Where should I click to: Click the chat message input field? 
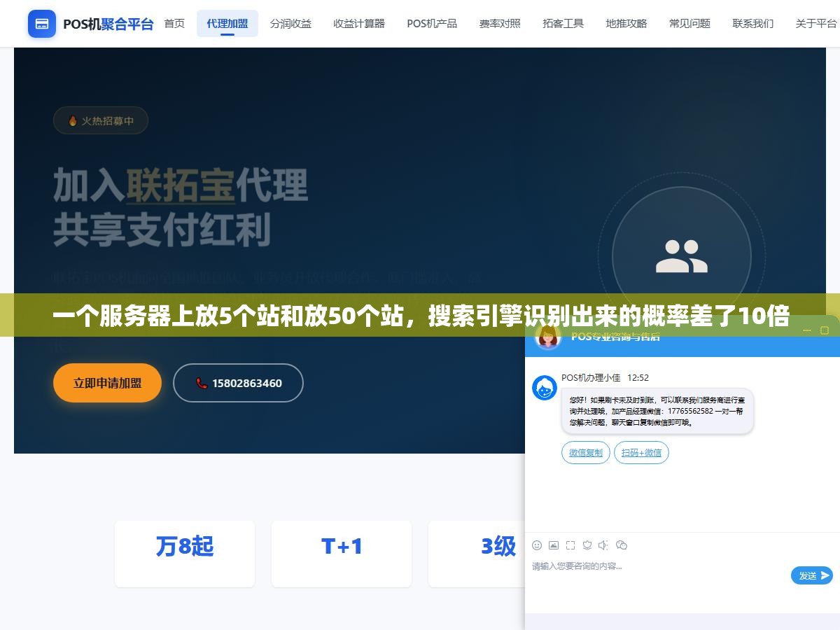coord(658,575)
